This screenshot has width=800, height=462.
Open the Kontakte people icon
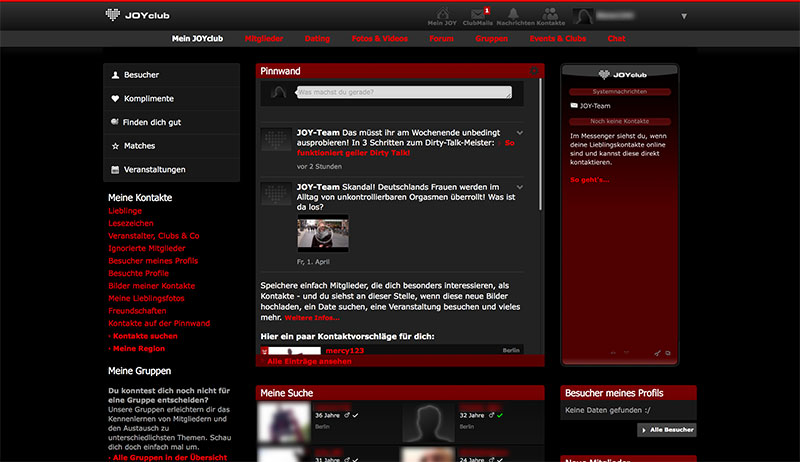(x=549, y=15)
